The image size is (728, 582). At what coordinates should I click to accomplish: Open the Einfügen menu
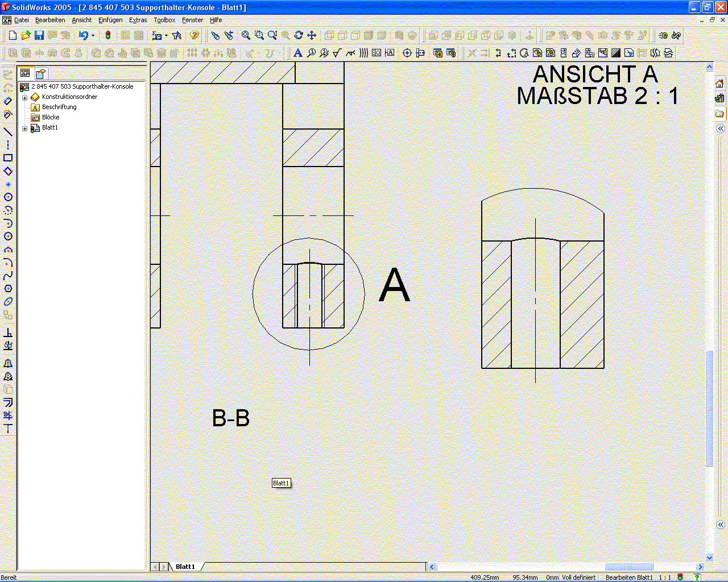click(x=110, y=20)
